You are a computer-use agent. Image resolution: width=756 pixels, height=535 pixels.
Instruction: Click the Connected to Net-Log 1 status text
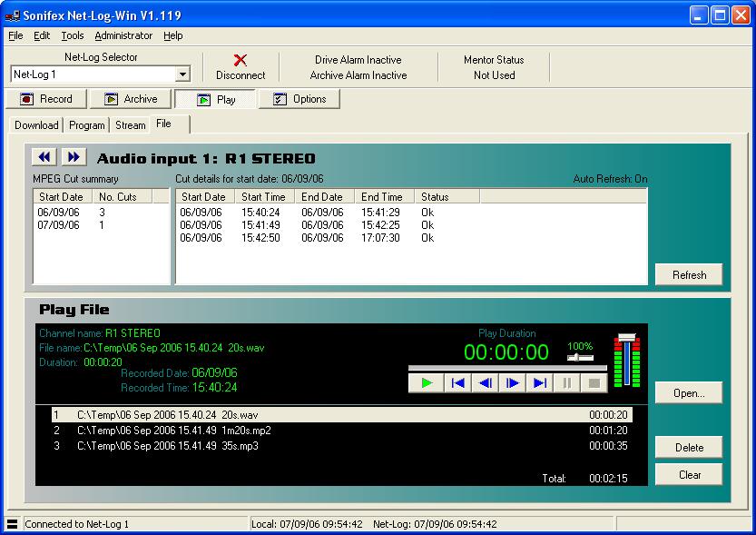[76, 524]
